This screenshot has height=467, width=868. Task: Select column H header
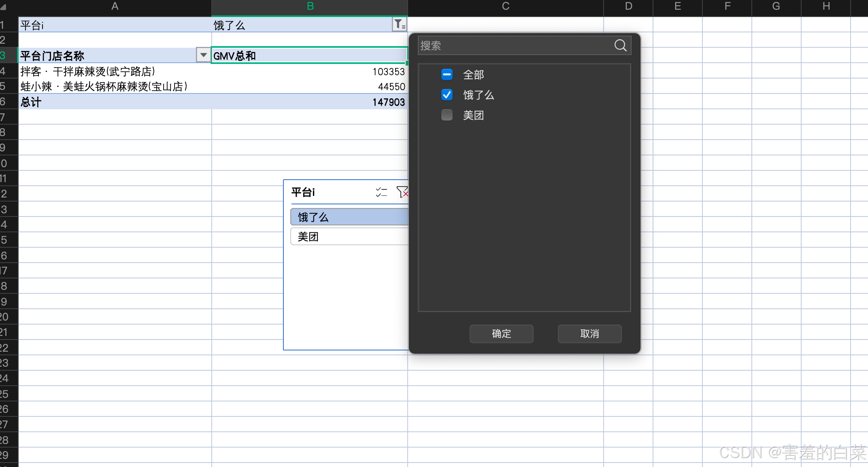point(826,6)
